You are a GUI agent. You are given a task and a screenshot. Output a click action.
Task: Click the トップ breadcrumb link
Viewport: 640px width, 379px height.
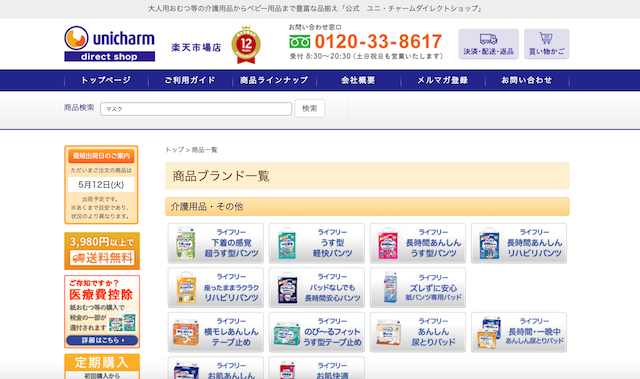click(174, 150)
